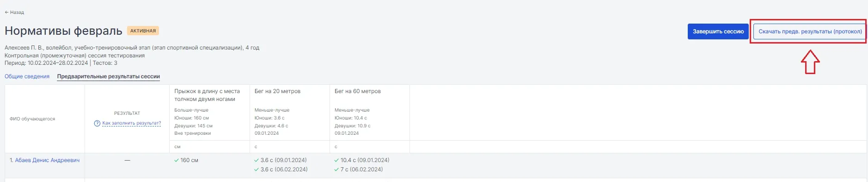
Task: Click the АКТИВНАЯ status badge
Action: [x=143, y=31]
